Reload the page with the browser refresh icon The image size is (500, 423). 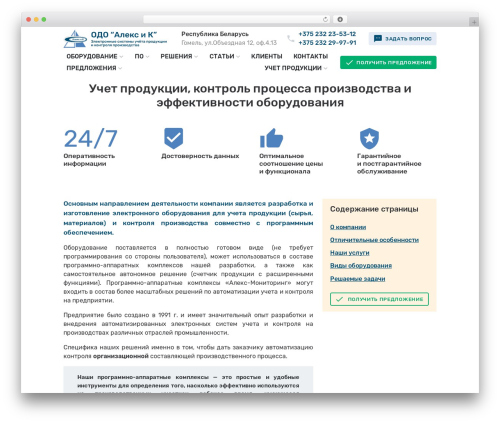tap(325, 19)
